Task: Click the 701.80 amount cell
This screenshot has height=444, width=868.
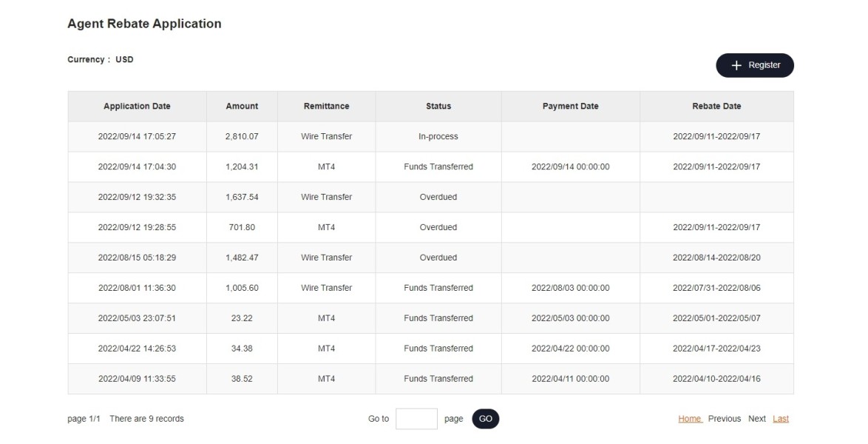Action: [x=242, y=228]
